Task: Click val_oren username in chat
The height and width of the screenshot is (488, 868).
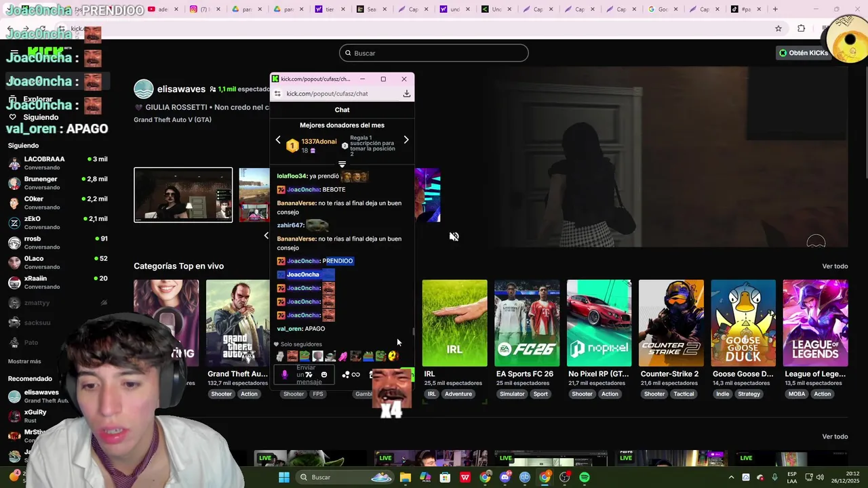Action: [x=289, y=329]
